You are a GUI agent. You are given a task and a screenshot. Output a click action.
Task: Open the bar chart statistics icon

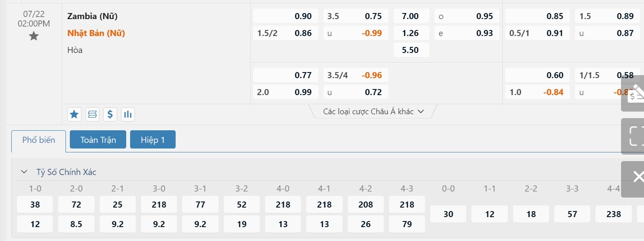[128, 114]
